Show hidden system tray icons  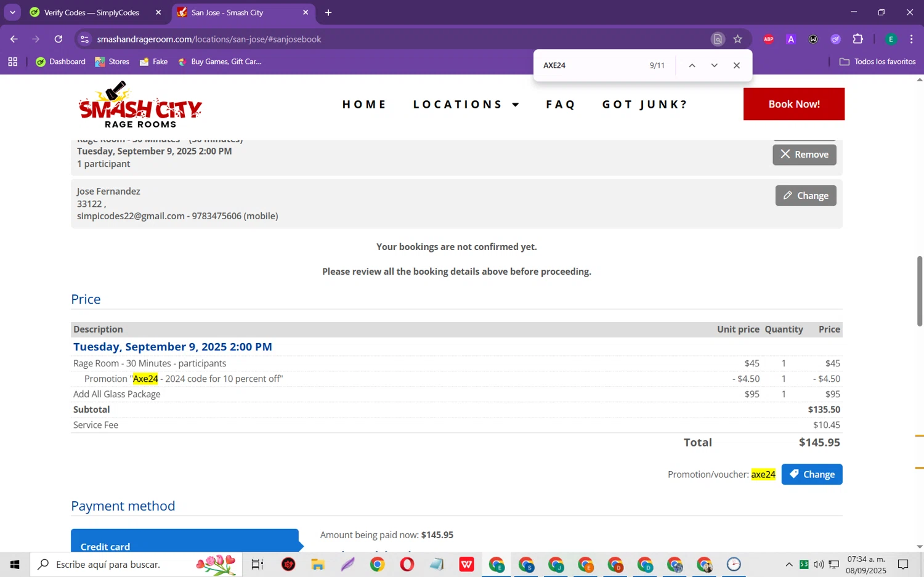click(788, 564)
